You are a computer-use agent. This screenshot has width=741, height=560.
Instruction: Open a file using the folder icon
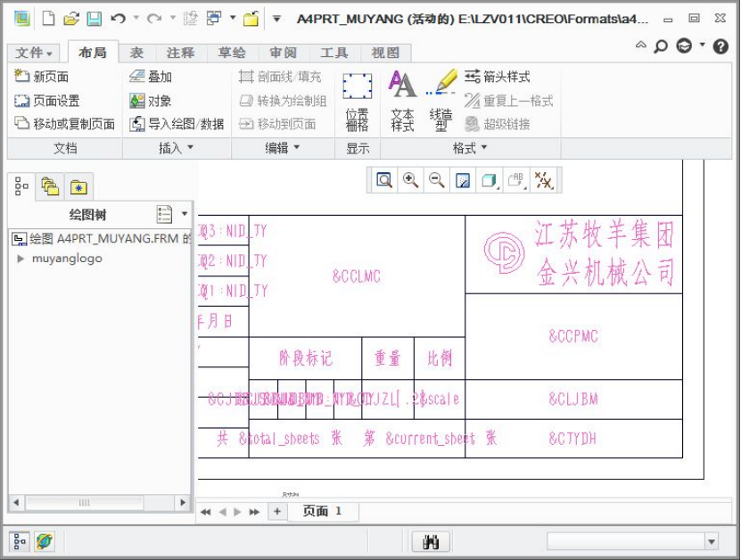(71, 19)
